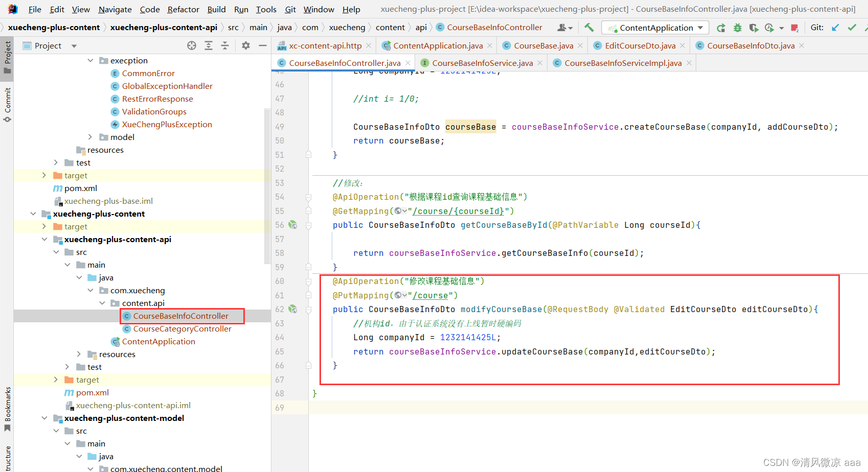Open Project panel settings gear
The width and height of the screenshot is (868, 472).
246,45
